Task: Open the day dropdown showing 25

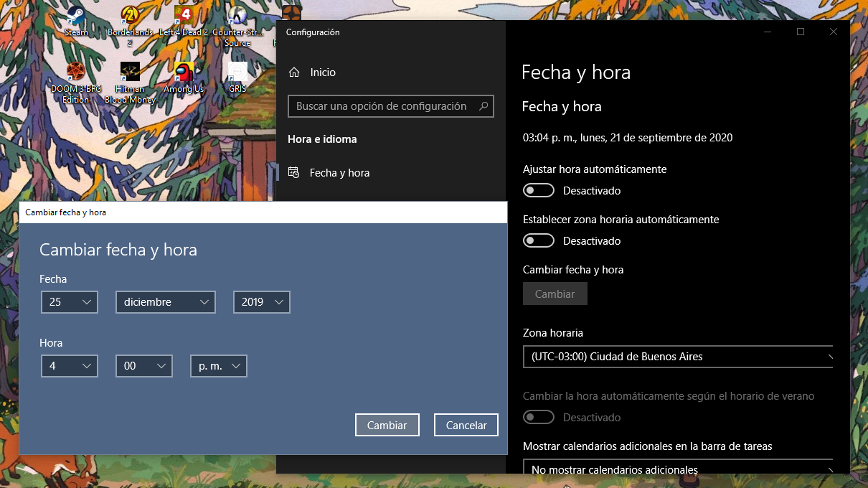Action: [x=70, y=302]
